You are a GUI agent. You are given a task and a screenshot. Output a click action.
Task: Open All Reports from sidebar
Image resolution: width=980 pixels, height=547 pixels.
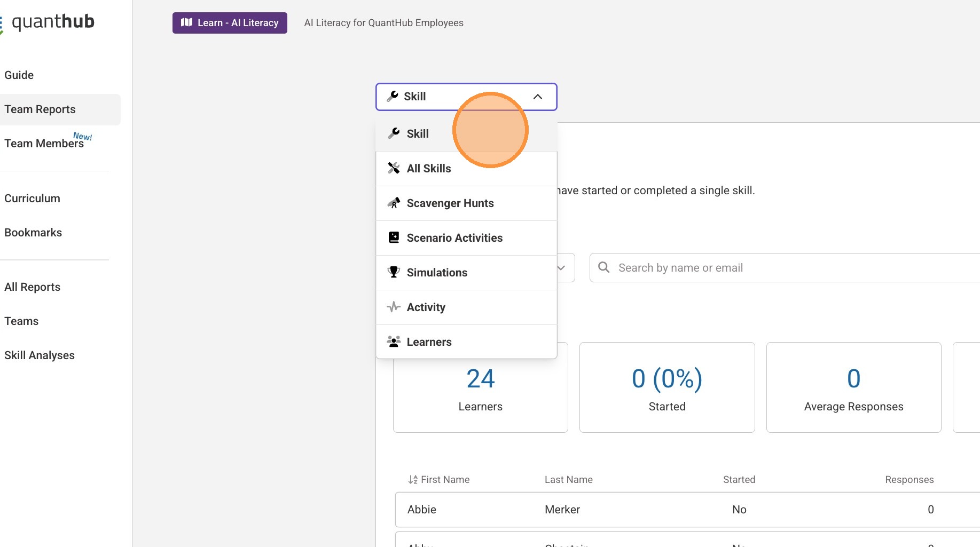[32, 287]
